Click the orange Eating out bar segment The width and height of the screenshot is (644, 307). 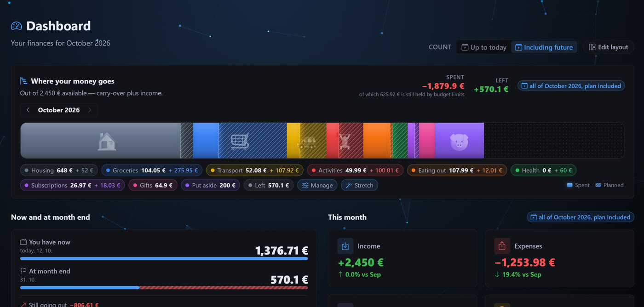pyautogui.click(x=377, y=141)
